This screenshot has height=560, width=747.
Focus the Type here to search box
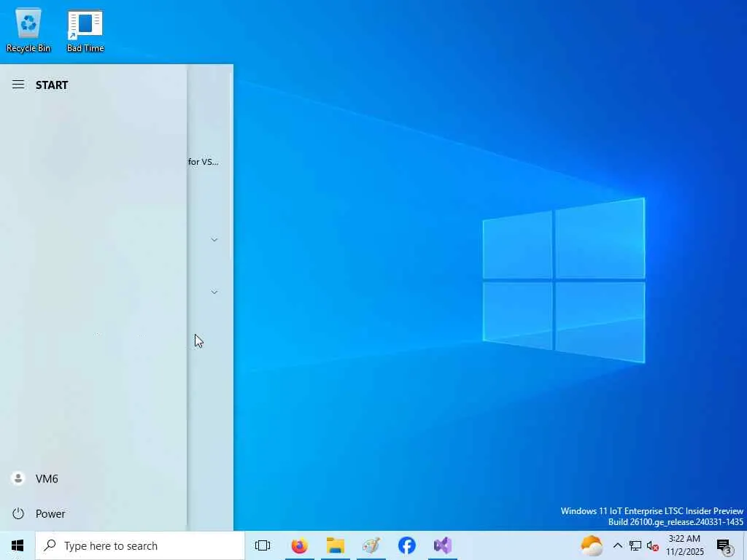[140, 545]
